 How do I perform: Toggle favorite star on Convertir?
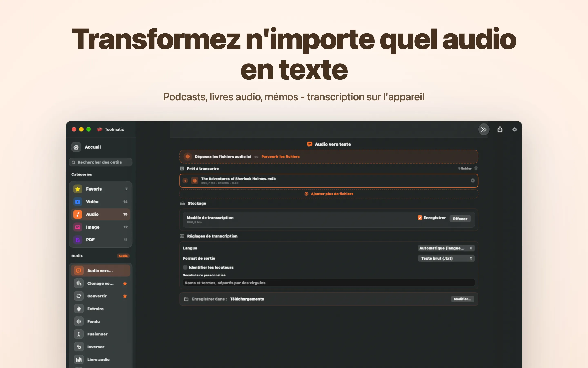point(125,296)
